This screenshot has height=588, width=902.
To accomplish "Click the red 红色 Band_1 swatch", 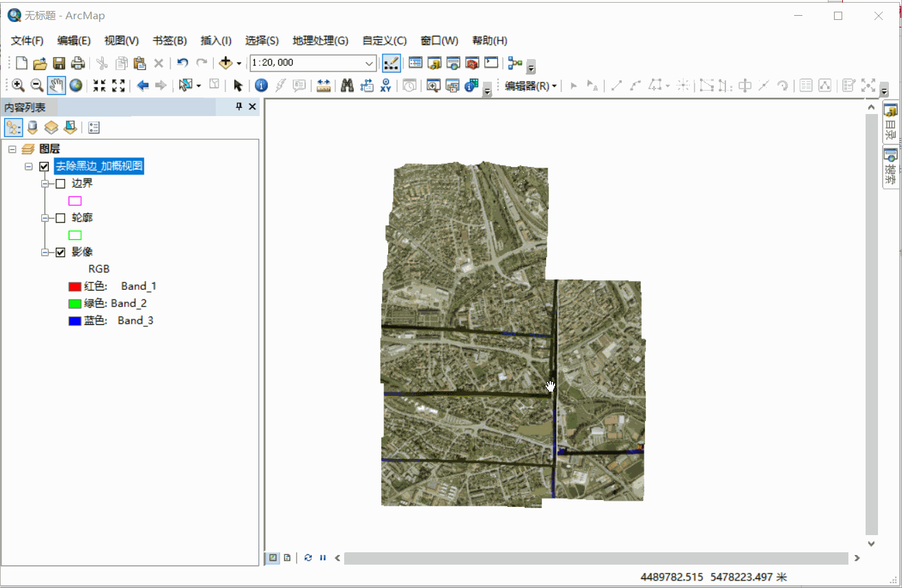I will [x=75, y=286].
